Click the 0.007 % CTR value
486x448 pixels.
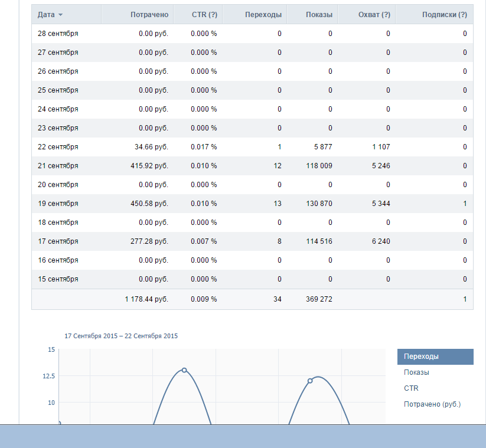click(204, 241)
